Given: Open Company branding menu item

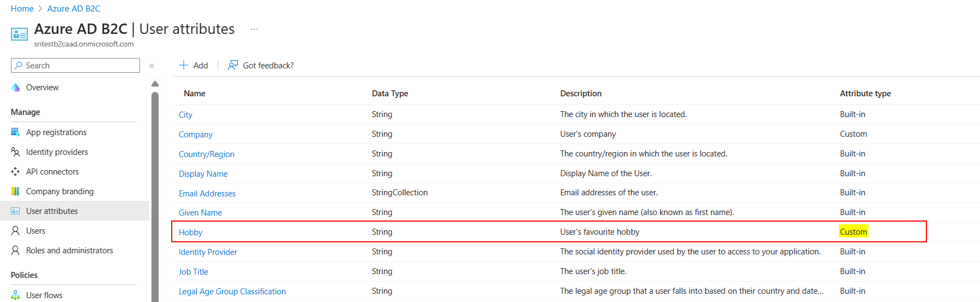Looking at the screenshot, I should pos(60,191).
